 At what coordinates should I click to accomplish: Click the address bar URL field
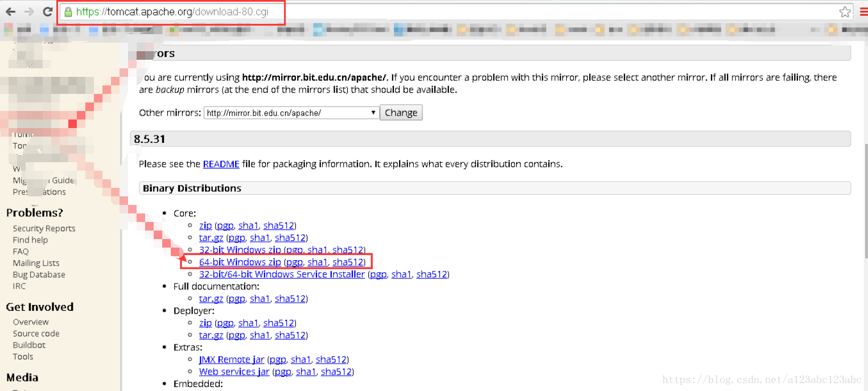pyautogui.click(x=455, y=12)
